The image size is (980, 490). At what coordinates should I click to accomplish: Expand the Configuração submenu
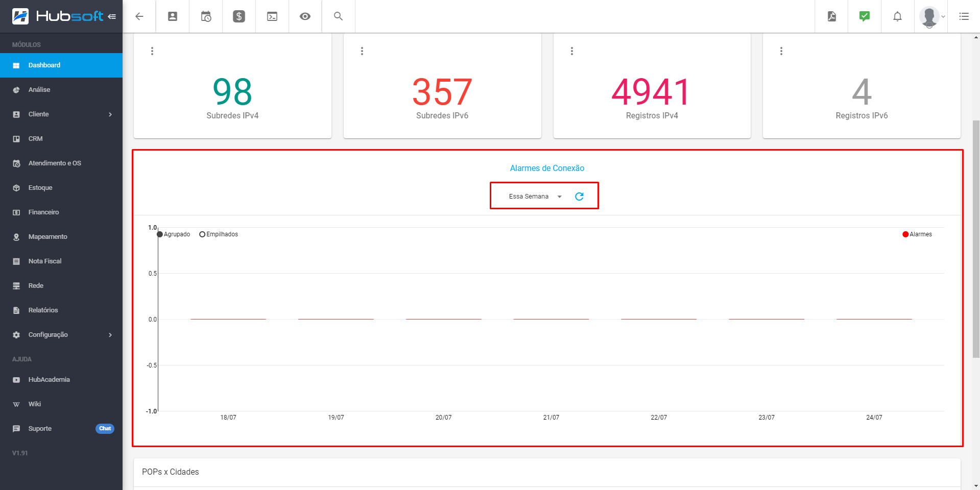pyautogui.click(x=61, y=334)
